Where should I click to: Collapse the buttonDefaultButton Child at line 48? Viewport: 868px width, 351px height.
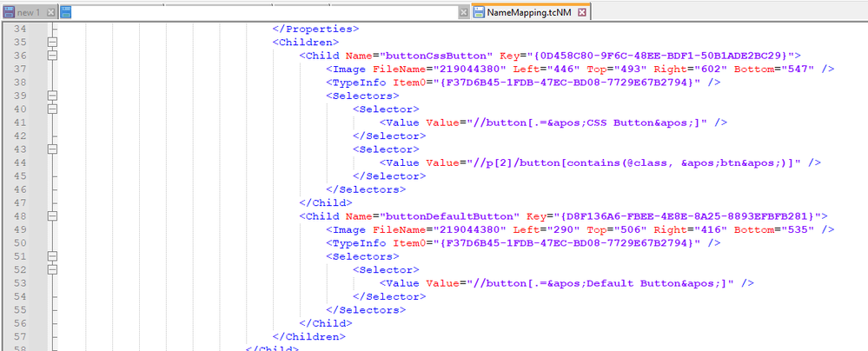[52, 216]
